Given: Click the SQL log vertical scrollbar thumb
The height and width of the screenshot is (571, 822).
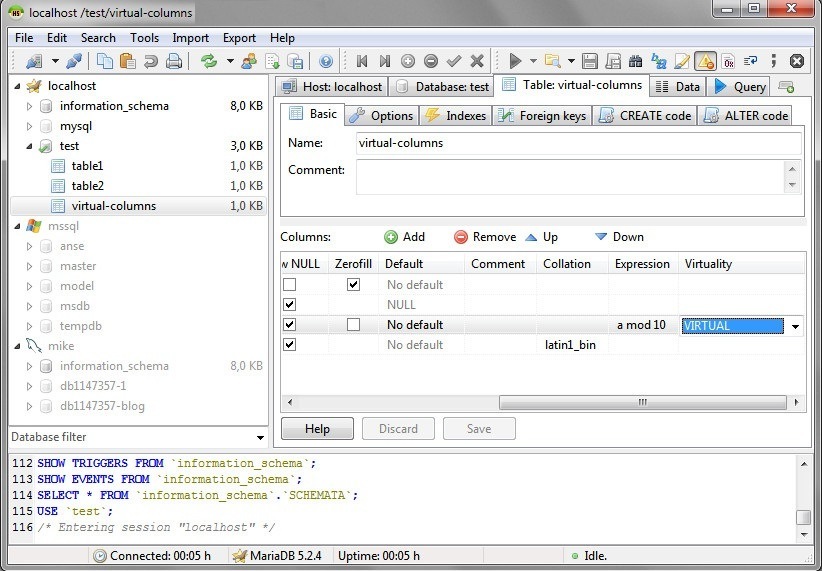Looking at the screenshot, I should pos(804,517).
